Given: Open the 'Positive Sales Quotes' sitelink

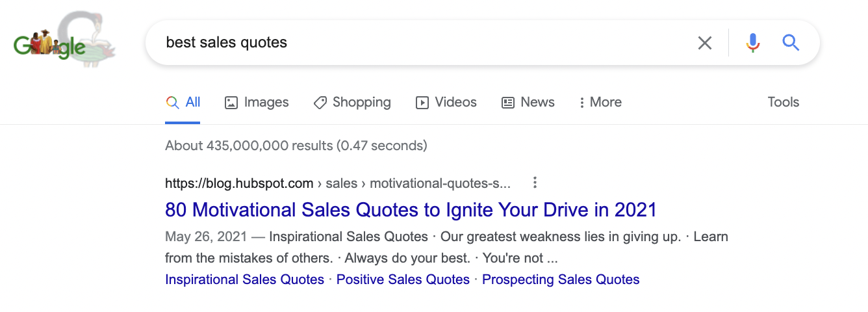Looking at the screenshot, I should click(x=403, y=279).
